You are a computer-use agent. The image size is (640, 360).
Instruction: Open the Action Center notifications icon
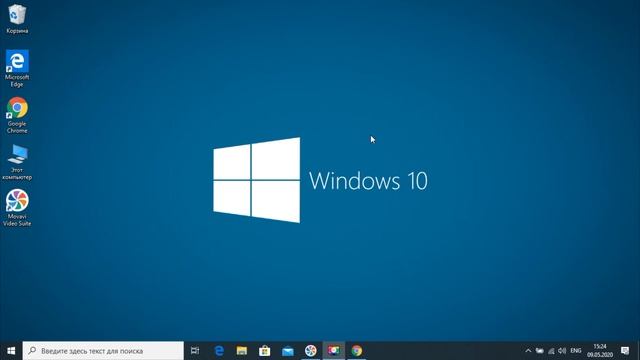pyautogui.click(x=625, y=351)
